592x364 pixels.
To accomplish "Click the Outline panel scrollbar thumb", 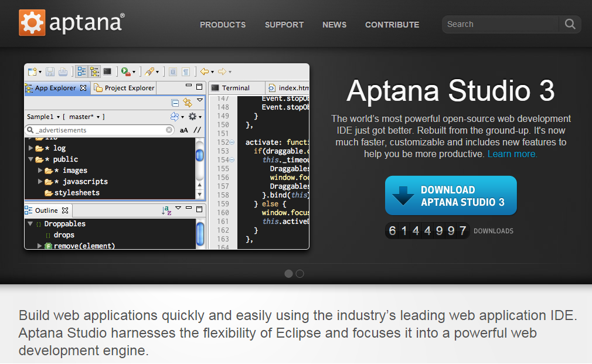I will (x=200, y=234).
